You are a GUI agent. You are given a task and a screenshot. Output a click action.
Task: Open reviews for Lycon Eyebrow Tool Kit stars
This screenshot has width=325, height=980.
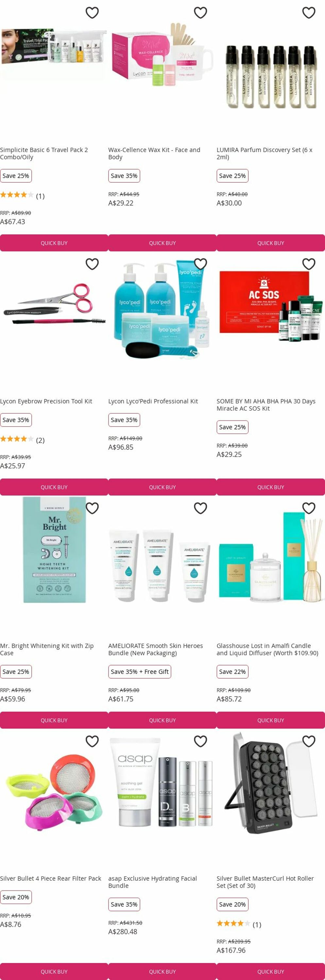[x=17, y=439]
